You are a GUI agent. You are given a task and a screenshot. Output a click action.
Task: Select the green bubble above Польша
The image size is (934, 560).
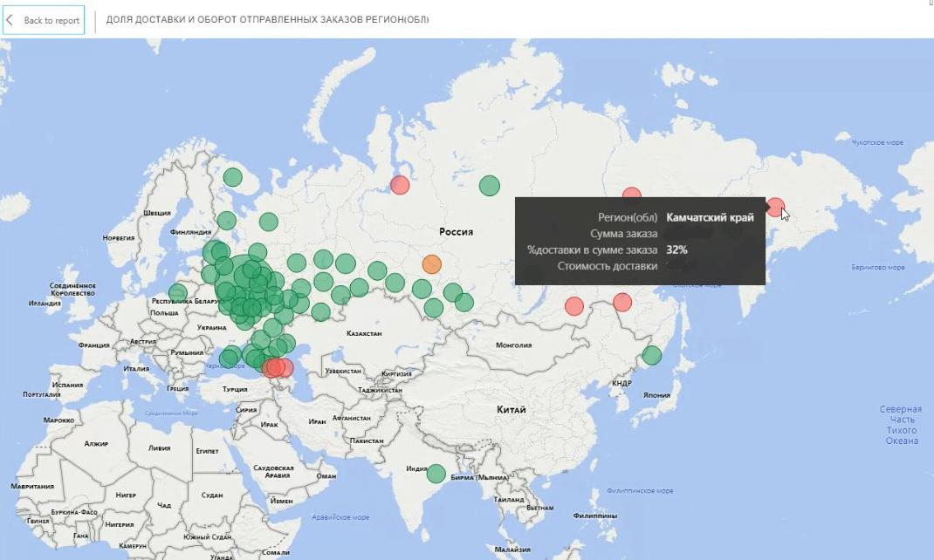coord(178,292)
